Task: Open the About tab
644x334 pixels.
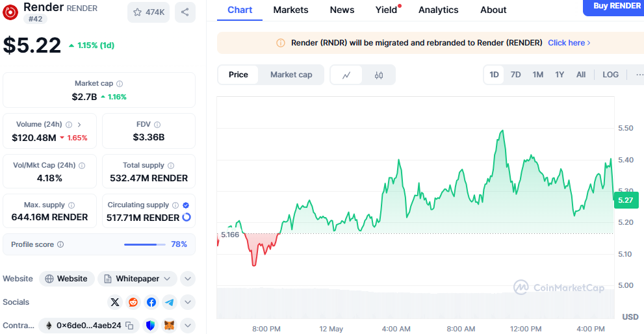Action: [493, 10]
